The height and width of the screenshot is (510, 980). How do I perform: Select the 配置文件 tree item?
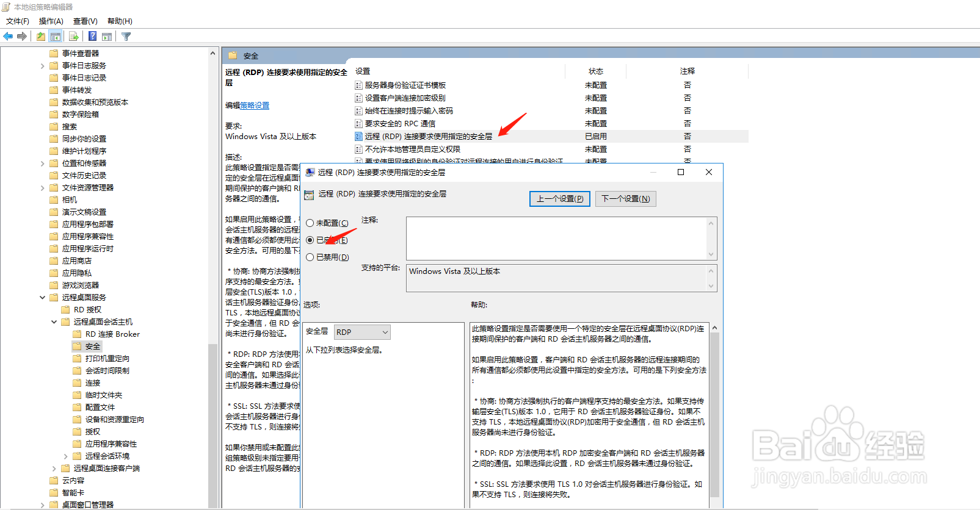[x=100, y=407]
